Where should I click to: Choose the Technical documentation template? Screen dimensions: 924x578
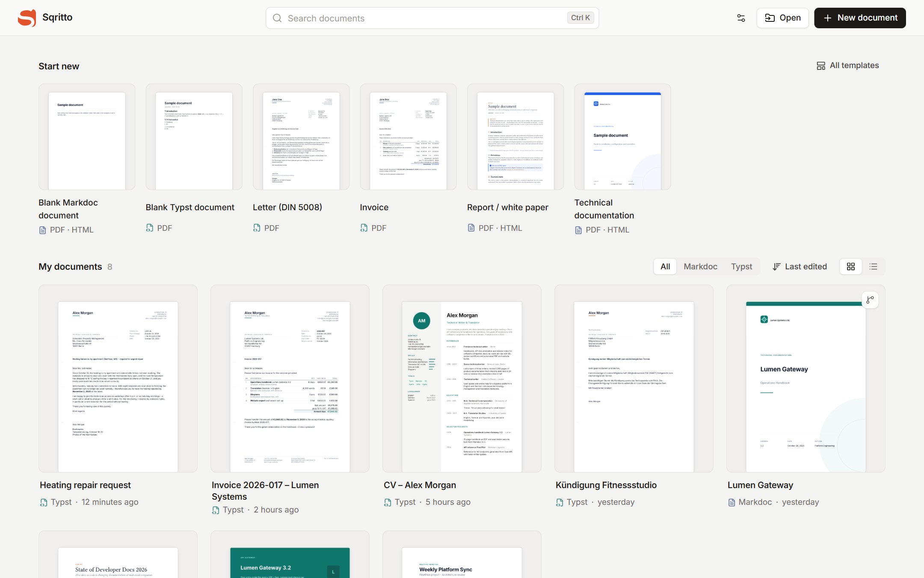coord(622,137)
